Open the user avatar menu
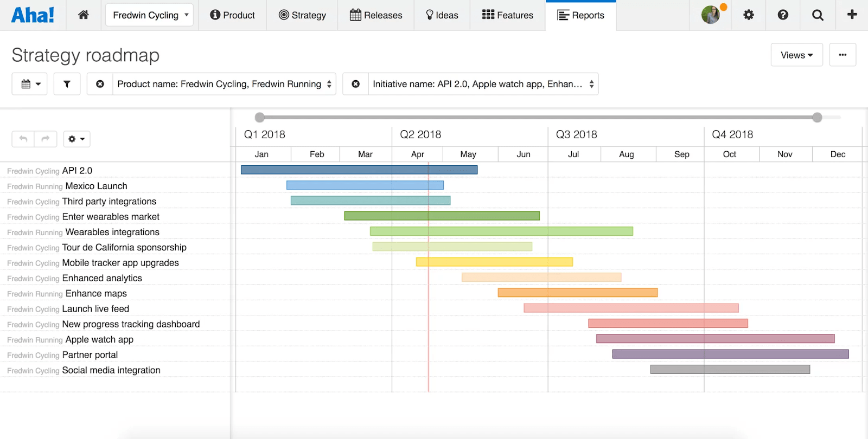868x439 pixels. pos(711,15)
